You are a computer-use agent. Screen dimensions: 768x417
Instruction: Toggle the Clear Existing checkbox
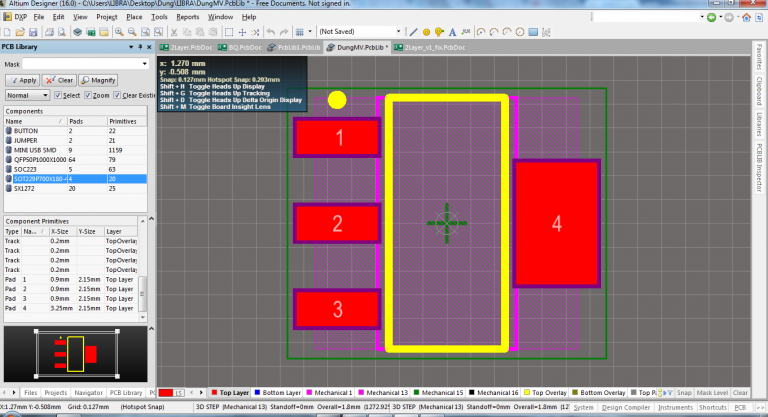[x=119, y=95]
